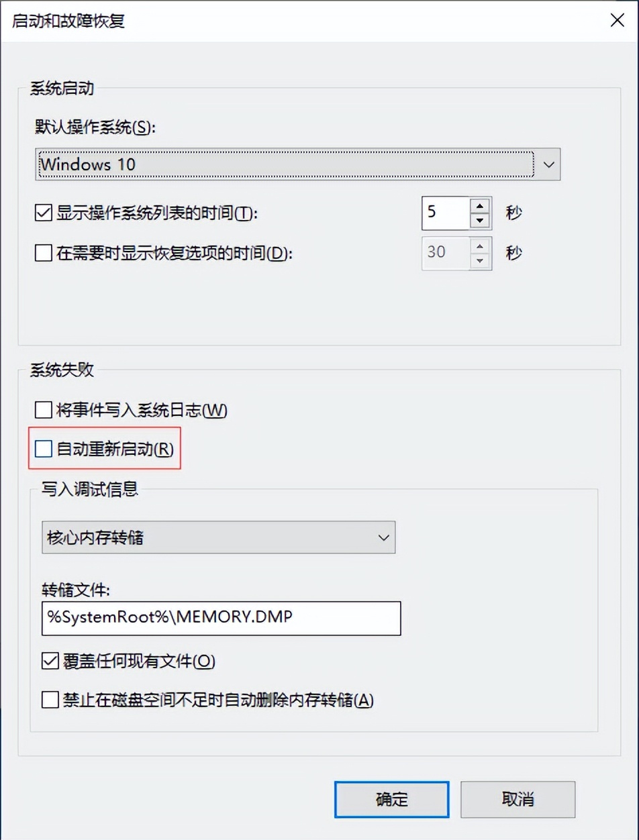Confirm settings with 确定 button
639x840 pixels.
(x=391, y=800)
